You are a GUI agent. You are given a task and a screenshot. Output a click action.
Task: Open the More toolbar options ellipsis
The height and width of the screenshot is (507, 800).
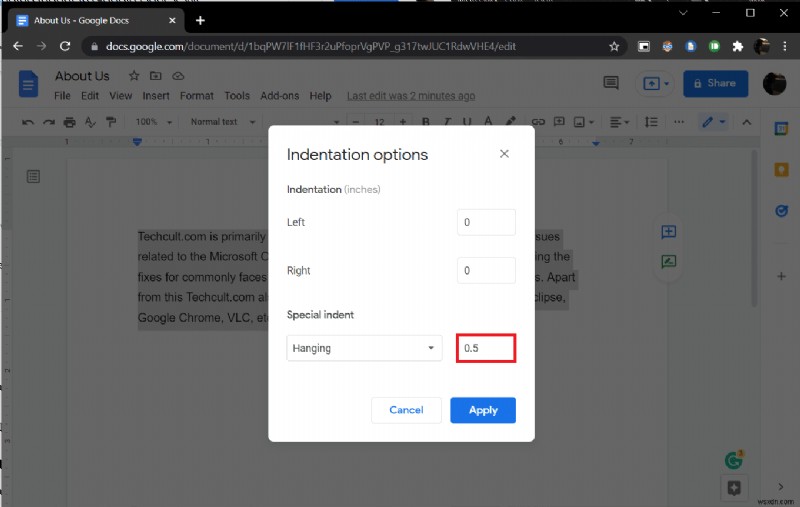point(679,122)
